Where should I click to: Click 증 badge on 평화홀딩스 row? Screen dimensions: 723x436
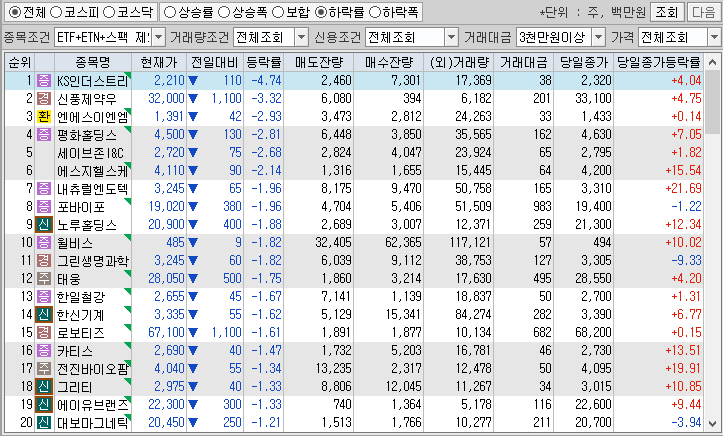[44, 135]
